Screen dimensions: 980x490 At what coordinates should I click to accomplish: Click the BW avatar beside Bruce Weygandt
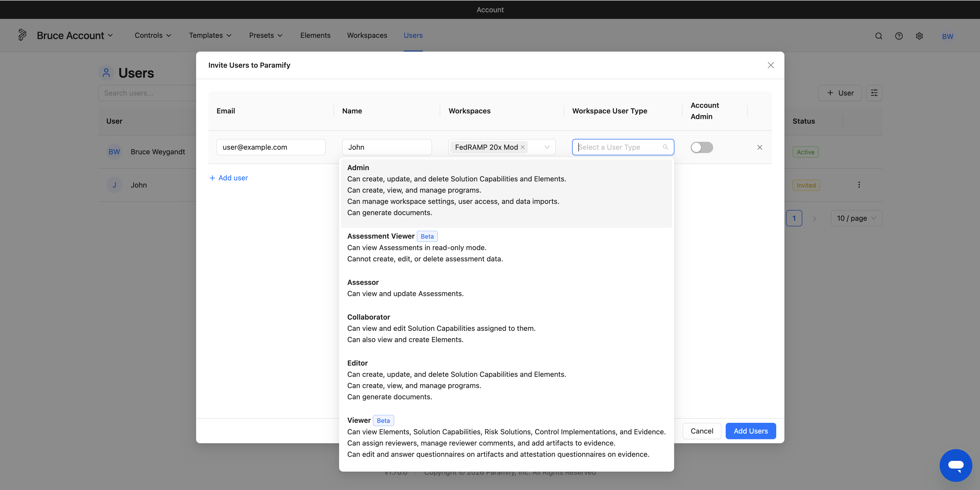coord(114,152)
